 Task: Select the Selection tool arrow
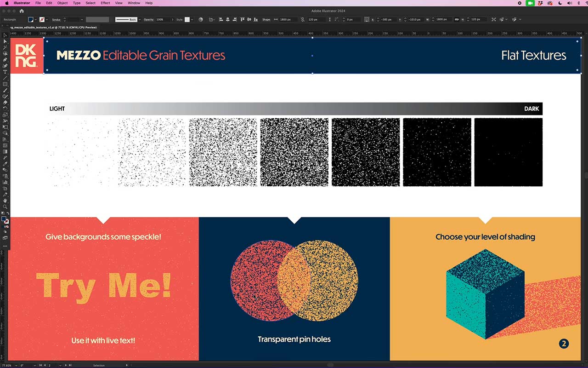[5, 35]
